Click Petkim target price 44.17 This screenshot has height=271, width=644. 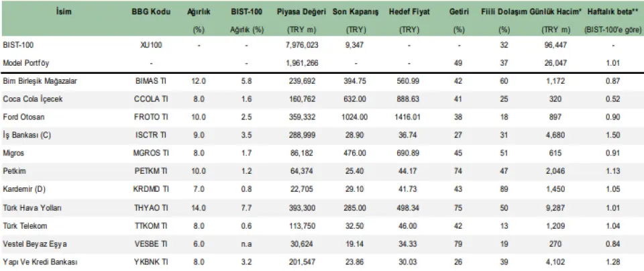click(409, 172)
